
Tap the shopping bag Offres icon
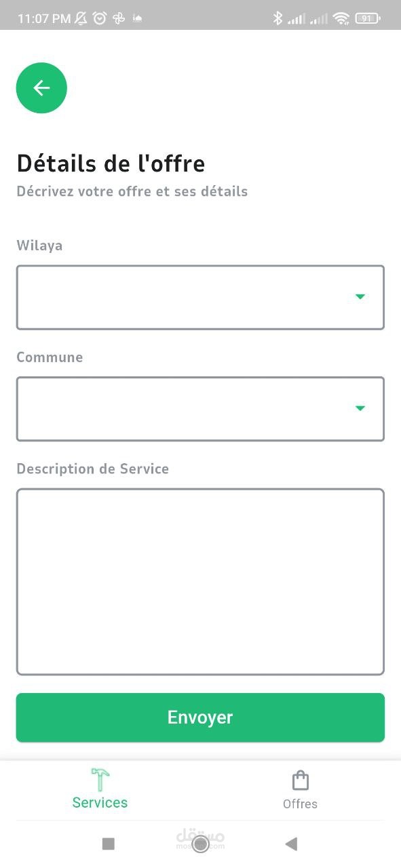(300, 781)
